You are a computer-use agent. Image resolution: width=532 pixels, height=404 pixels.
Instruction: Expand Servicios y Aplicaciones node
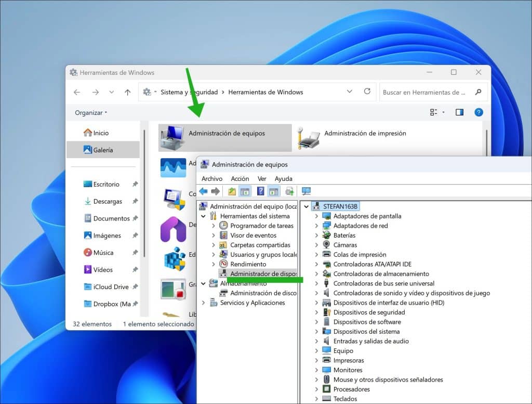(203, 303)
